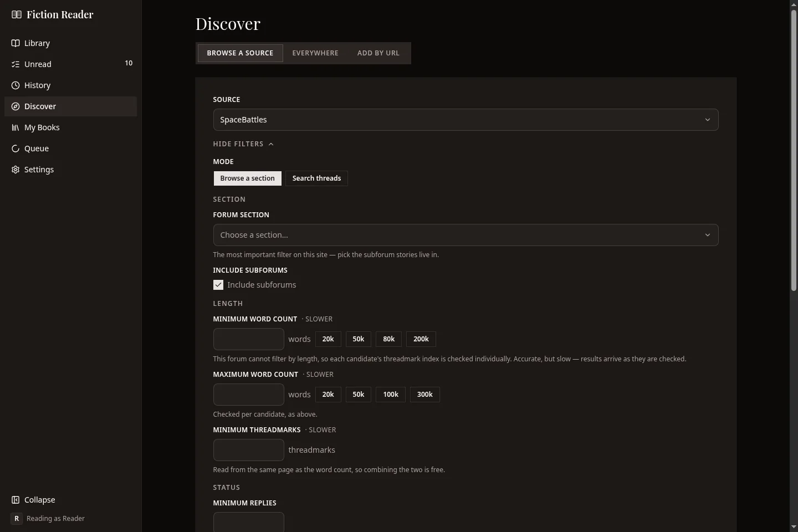Focus the Minimum Threadmarks input
This screenshot has width=798, height=532.
click(x=249, y=450)
